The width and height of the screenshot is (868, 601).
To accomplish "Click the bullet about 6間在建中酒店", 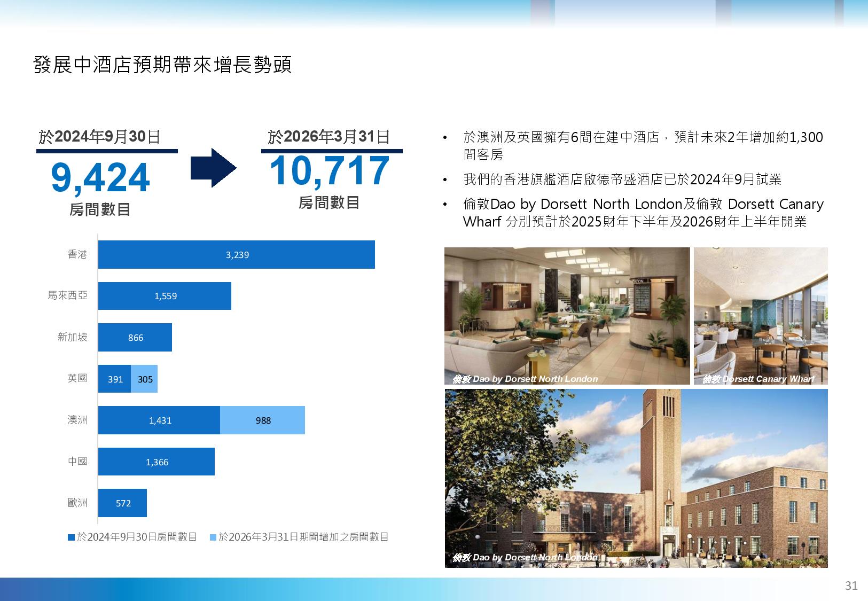I will (643, 146).
